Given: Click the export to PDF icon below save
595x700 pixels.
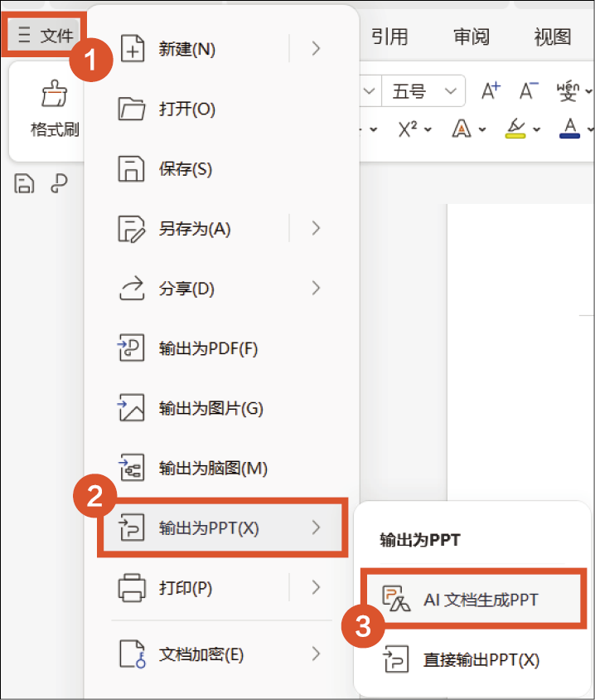Looking at the screenshot, I should (59, 184).
